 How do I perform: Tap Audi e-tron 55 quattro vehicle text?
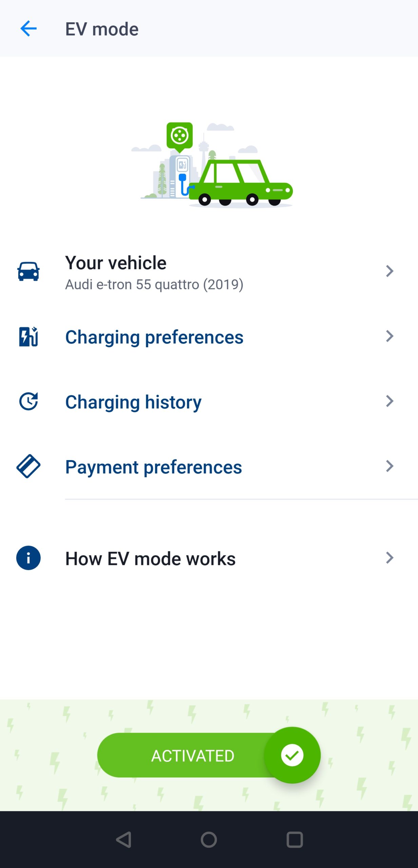click(x=154, y=284)
